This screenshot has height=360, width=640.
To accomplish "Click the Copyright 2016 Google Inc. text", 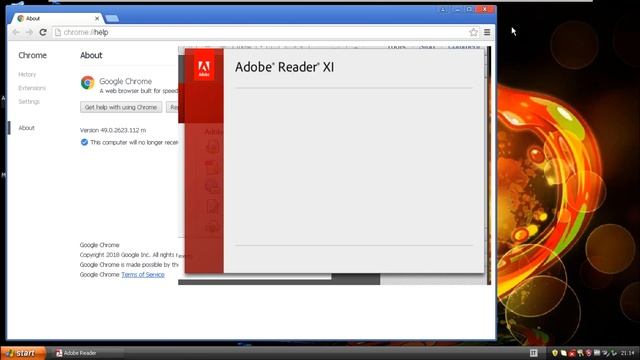I will (x=115, y=255).
